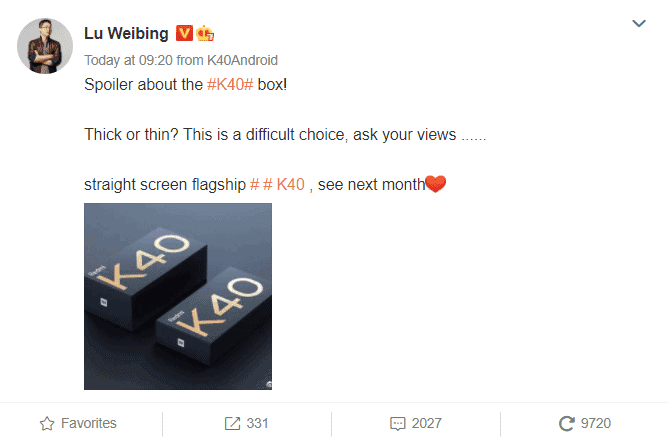Viewport: 668px width, 442px height.
Task: Click the membership crown icon
Action: coord(206,34)
